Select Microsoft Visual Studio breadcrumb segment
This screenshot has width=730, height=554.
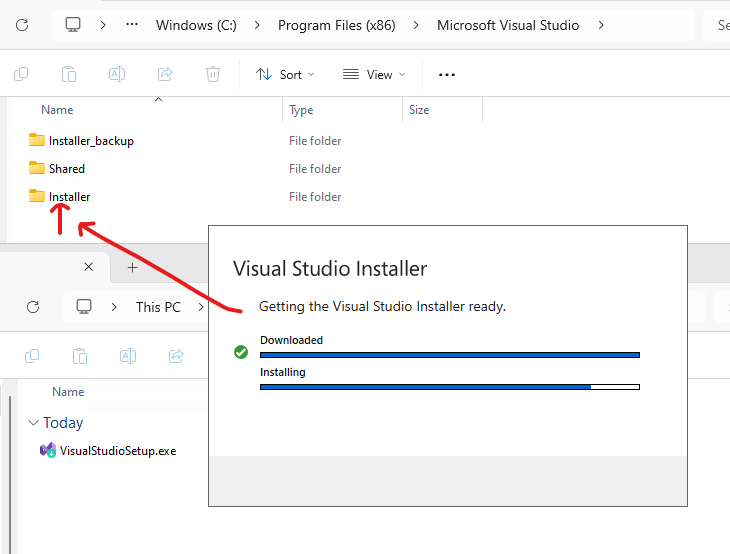click(508, 25)
